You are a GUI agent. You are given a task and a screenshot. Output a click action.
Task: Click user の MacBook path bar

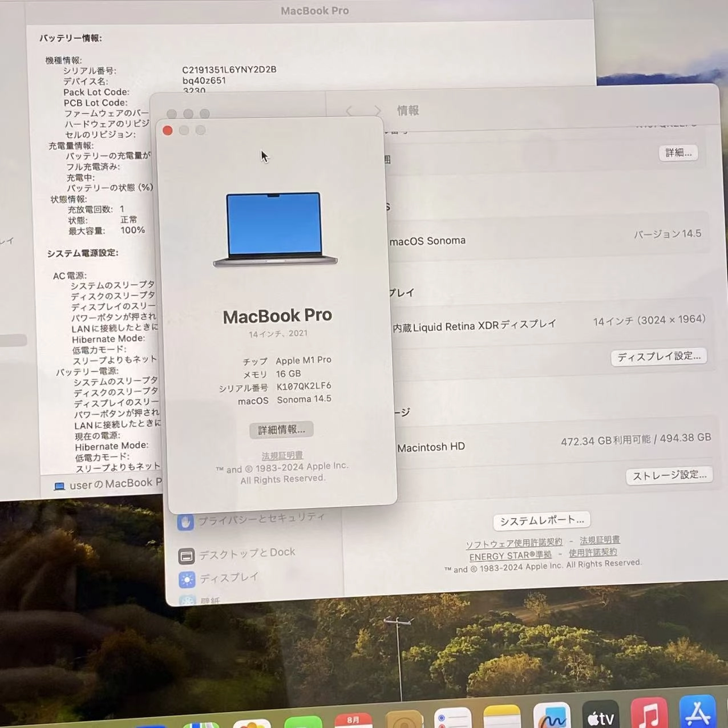point(108,484)
